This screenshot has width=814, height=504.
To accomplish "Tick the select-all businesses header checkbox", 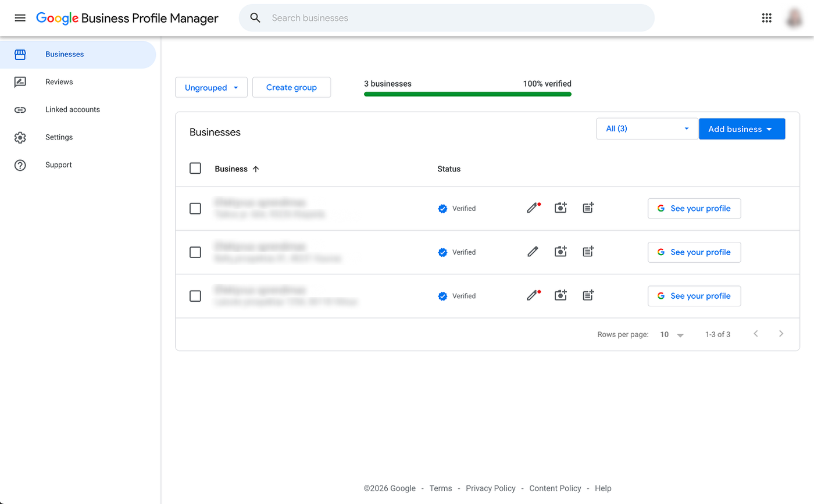I will pyautogui.click(x=195, y=169).
